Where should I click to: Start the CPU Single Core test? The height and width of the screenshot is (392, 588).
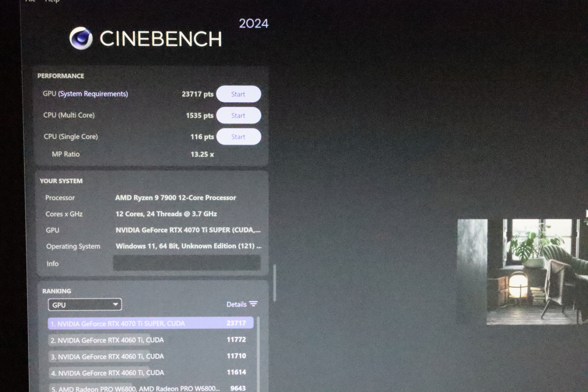239,137
